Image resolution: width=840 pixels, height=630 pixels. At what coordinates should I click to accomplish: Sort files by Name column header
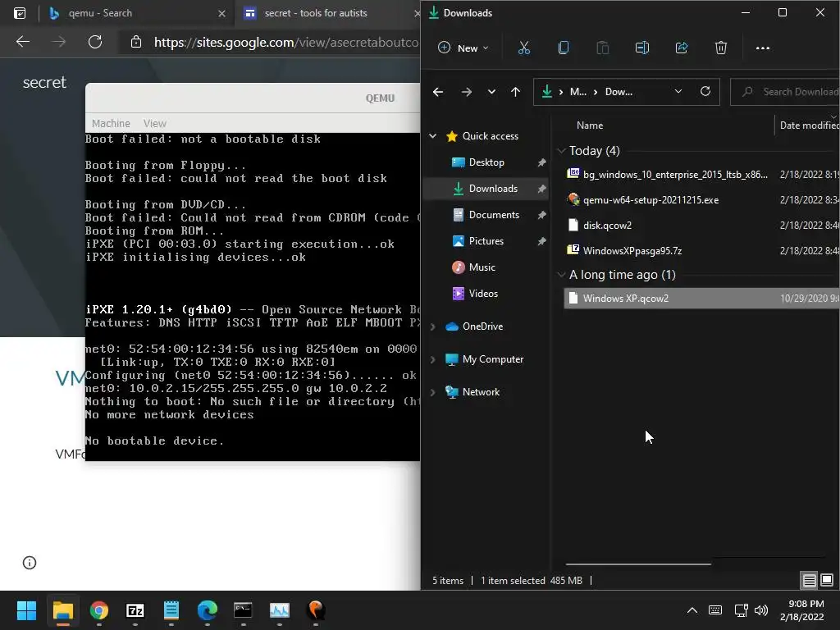point(589,126)
